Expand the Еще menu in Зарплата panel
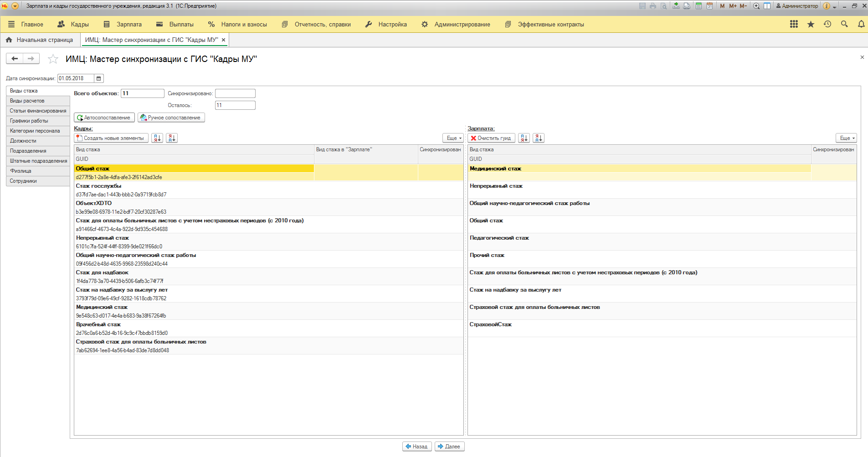 pos(847,138)
